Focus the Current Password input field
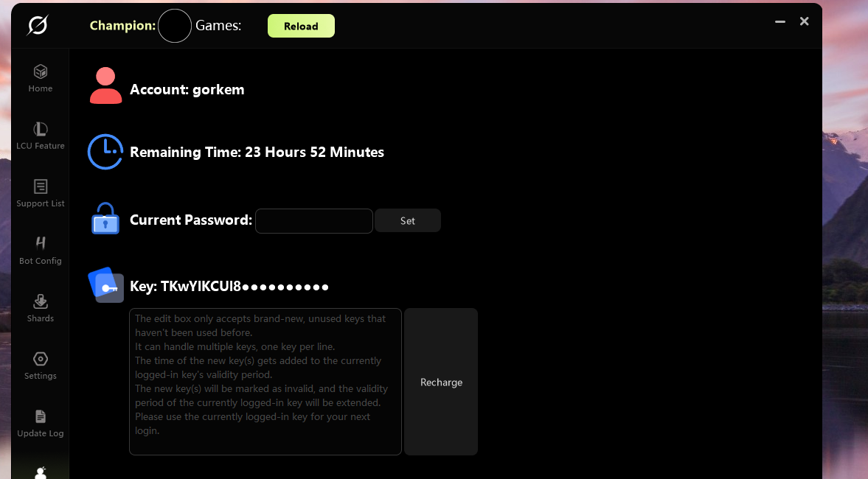The width and height of the screenshot is (868, 479). tap(313, 221)
